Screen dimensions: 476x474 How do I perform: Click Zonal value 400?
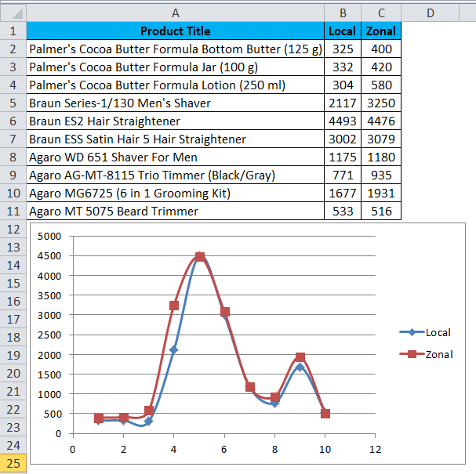coord(381,49)
